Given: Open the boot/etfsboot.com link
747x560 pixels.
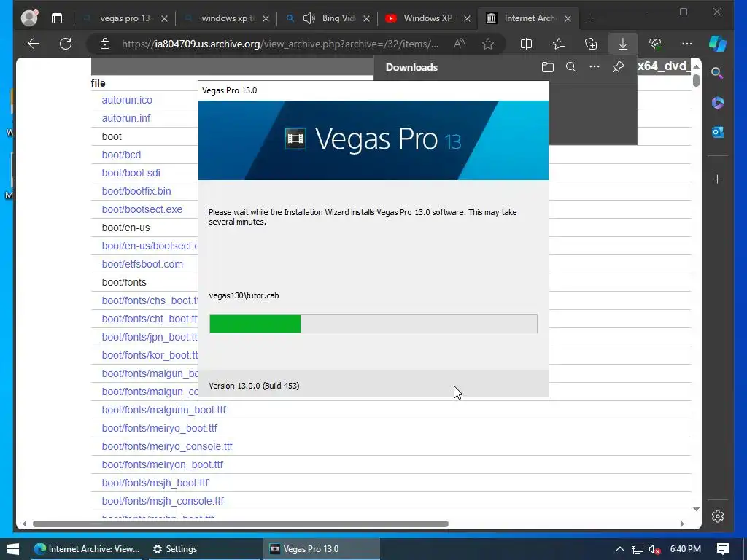Looking at the screenshot, I should [142, 264].
